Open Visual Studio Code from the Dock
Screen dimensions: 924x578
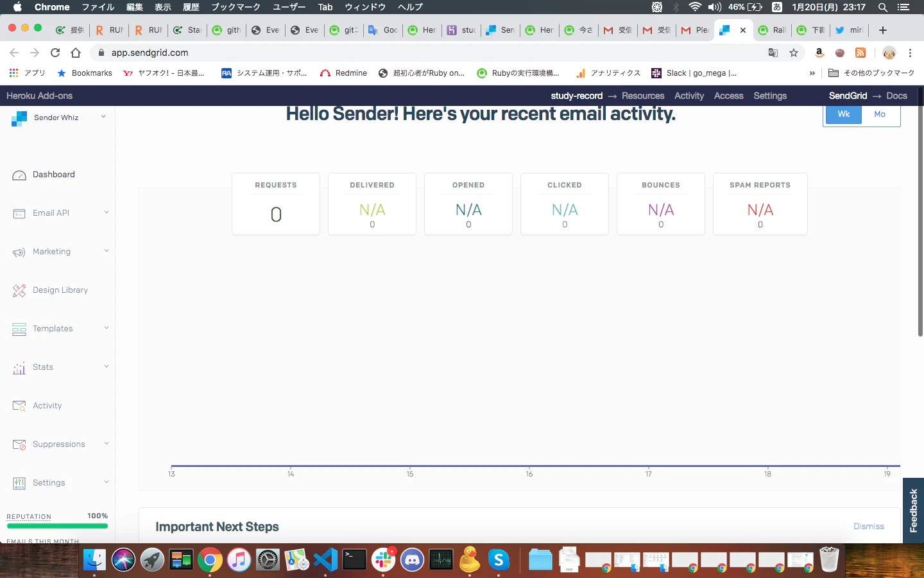click(325, 560)
